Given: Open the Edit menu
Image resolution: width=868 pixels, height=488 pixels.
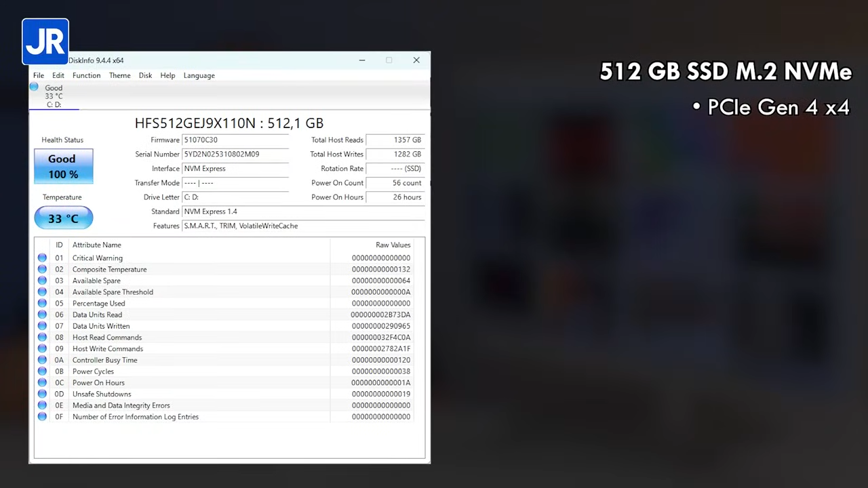Looking at the screenshot, I should tap(58, 75).
